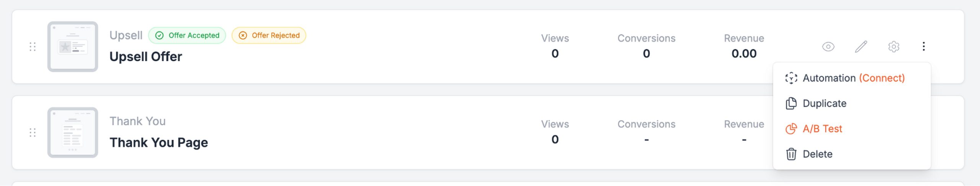Toggle the three-dot more options menu

tap(924, 47)
